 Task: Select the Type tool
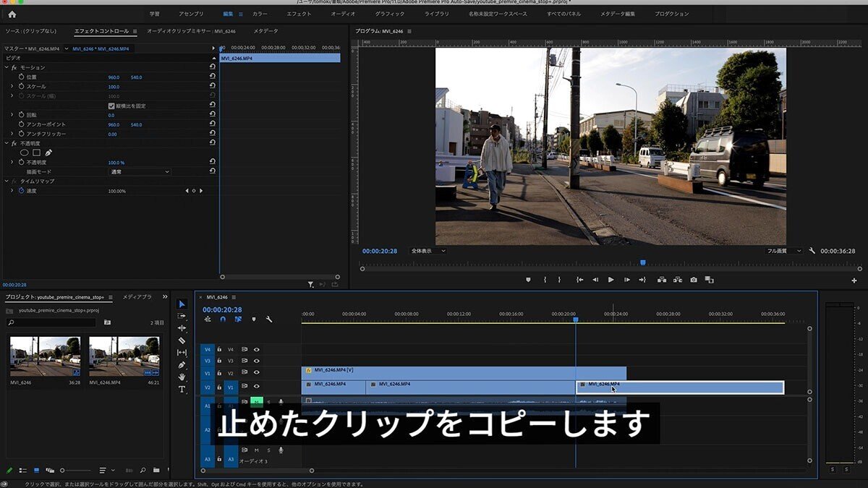[182, 389]
